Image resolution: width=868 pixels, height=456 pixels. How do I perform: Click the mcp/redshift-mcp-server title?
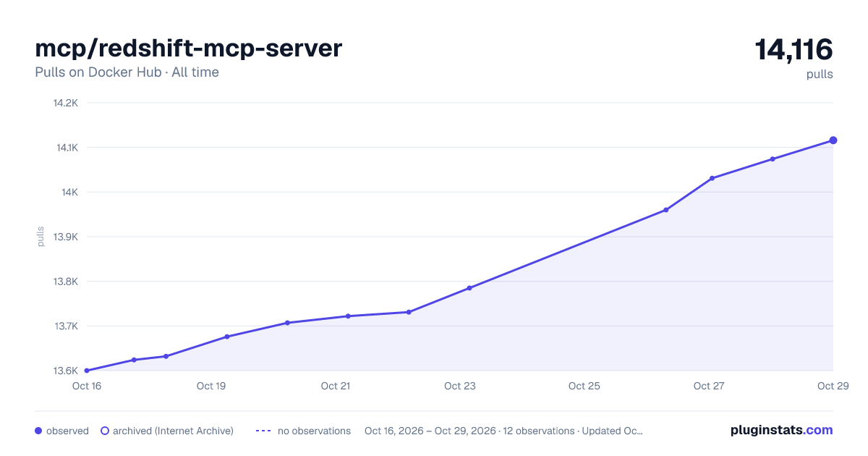point(188,48)
